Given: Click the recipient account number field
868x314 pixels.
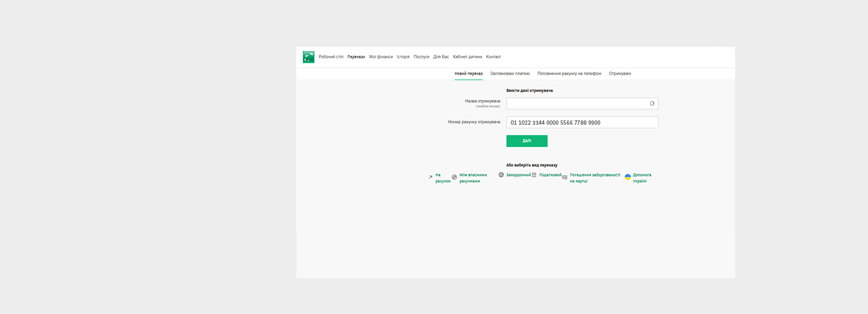Looking at the screenshot, I should 582,123.
